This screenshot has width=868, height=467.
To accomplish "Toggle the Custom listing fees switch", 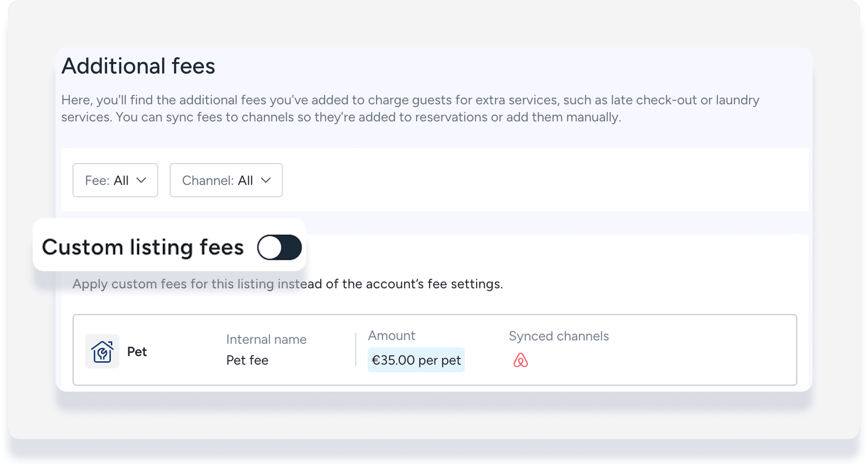I will (279, 247).
